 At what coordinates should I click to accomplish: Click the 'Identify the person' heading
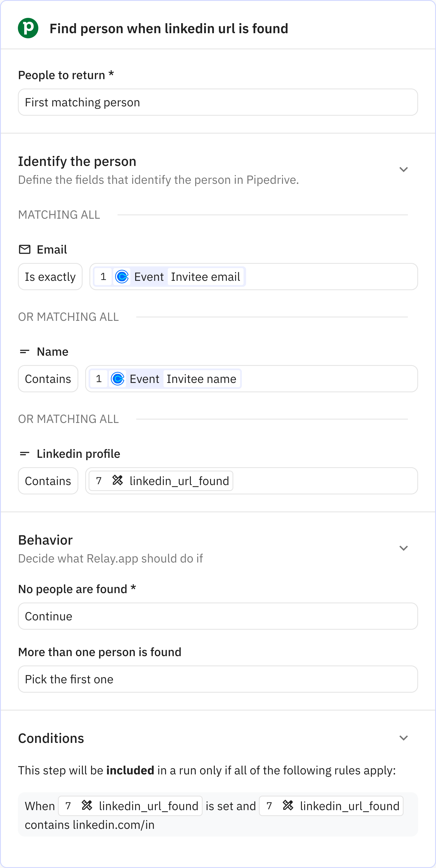tap(77, 161)
